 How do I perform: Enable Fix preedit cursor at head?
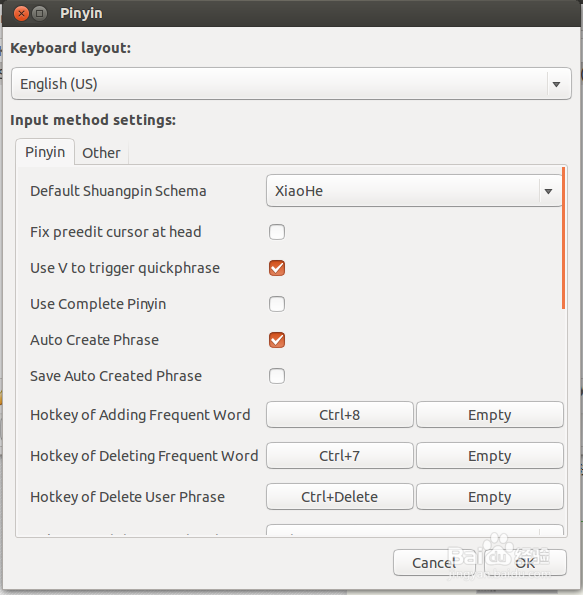tap(277, 232)
